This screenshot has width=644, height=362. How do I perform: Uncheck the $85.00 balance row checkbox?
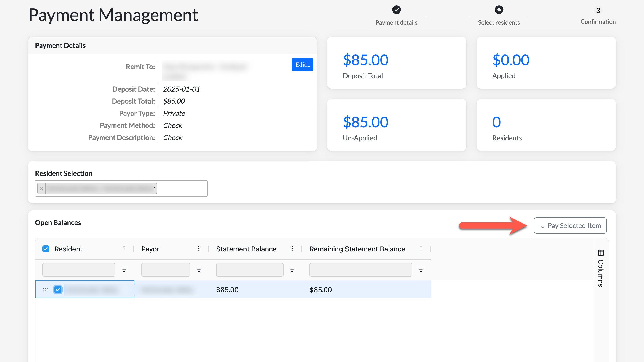click(58, 290)
